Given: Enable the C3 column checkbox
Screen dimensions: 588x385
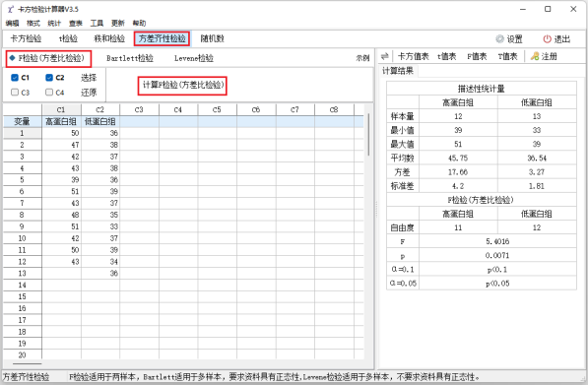Looking at the screenshot, I should 15,93.
